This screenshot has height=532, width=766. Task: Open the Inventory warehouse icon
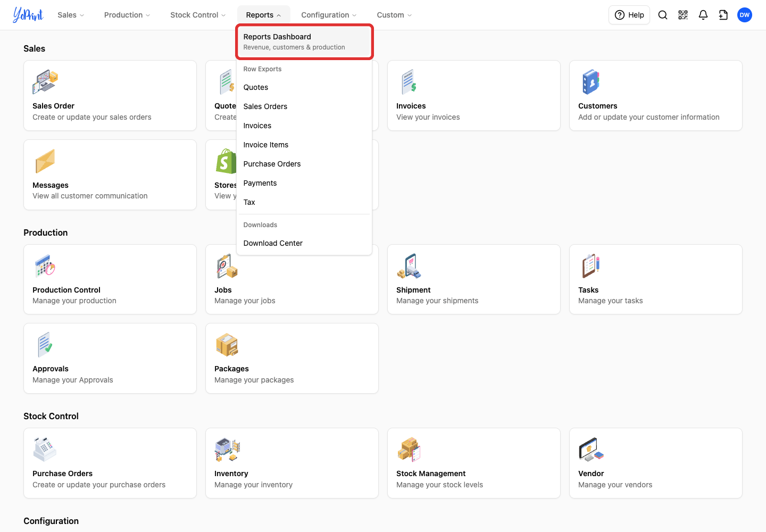pyautogui.click(x=227, y=450)
